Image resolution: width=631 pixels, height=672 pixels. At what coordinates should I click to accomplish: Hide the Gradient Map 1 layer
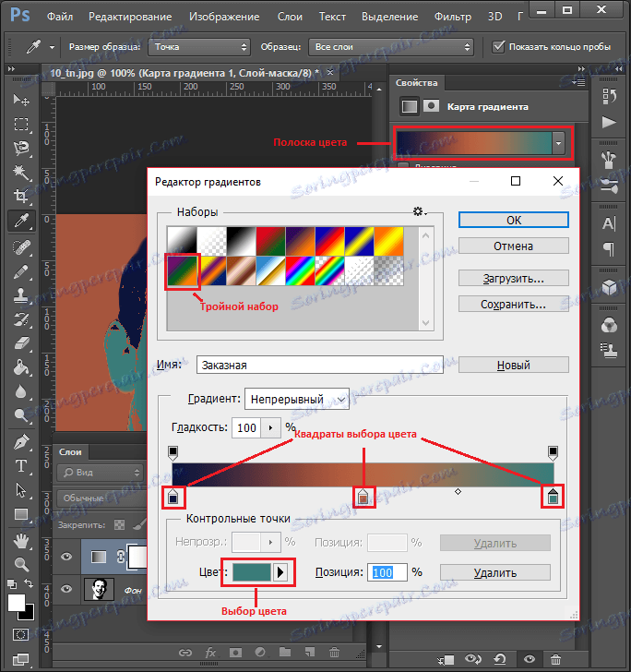tap(66, 557)
